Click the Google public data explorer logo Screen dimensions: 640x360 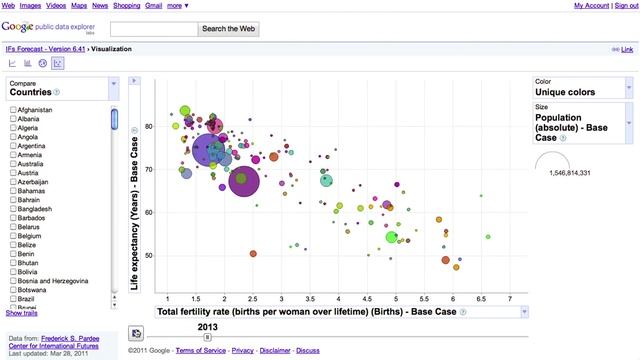click(x=48, y=28)
